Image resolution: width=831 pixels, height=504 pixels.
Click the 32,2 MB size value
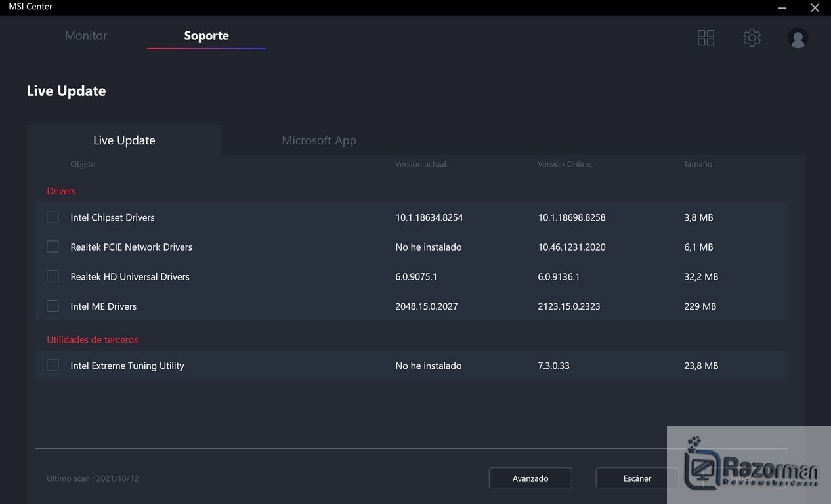[701, 277]
